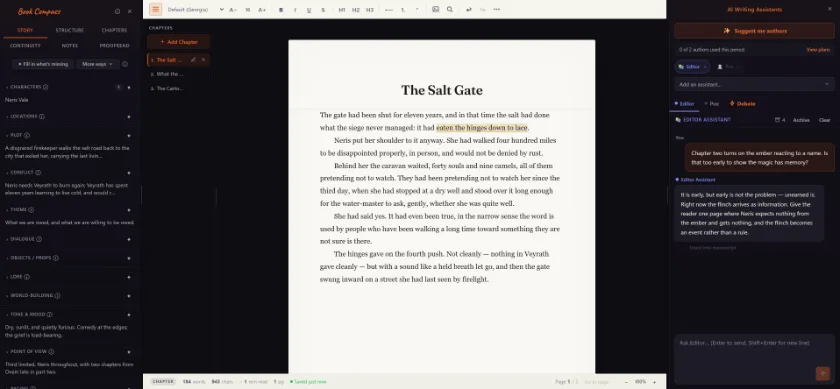Open the font family dropdown Default (Georgia)

tap(195, 10)
